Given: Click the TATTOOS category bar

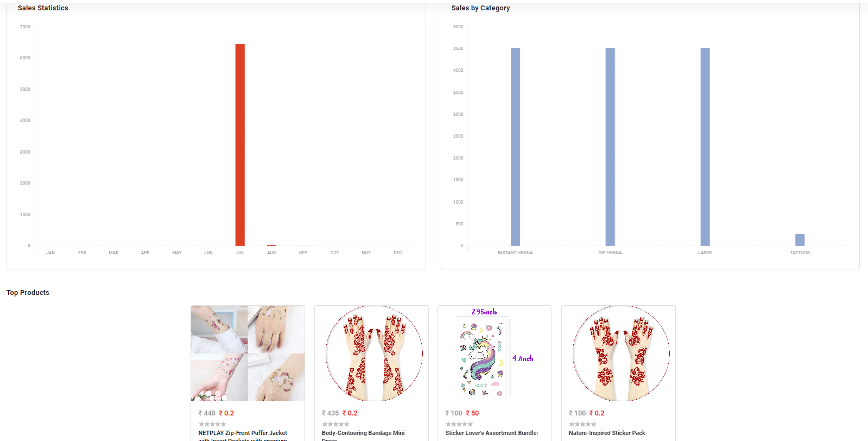Looking at the screenshot, I should (x=800, y=240).
